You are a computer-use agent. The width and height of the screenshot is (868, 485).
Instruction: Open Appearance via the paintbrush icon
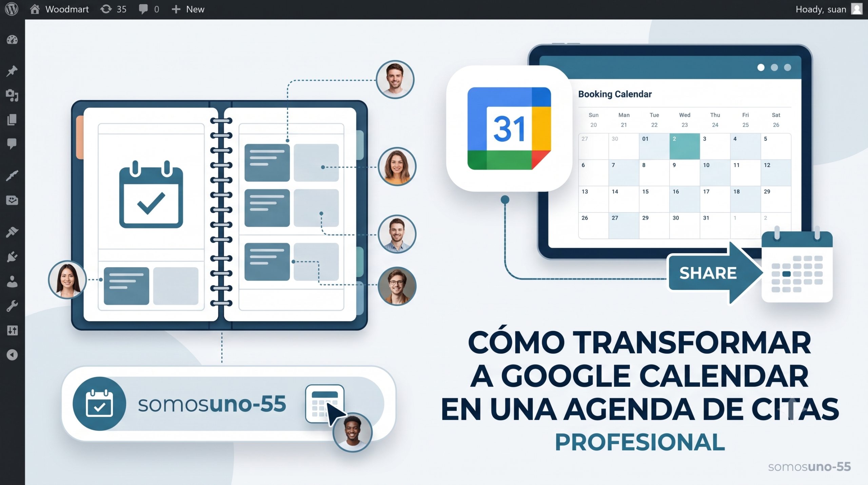(12, 232)
